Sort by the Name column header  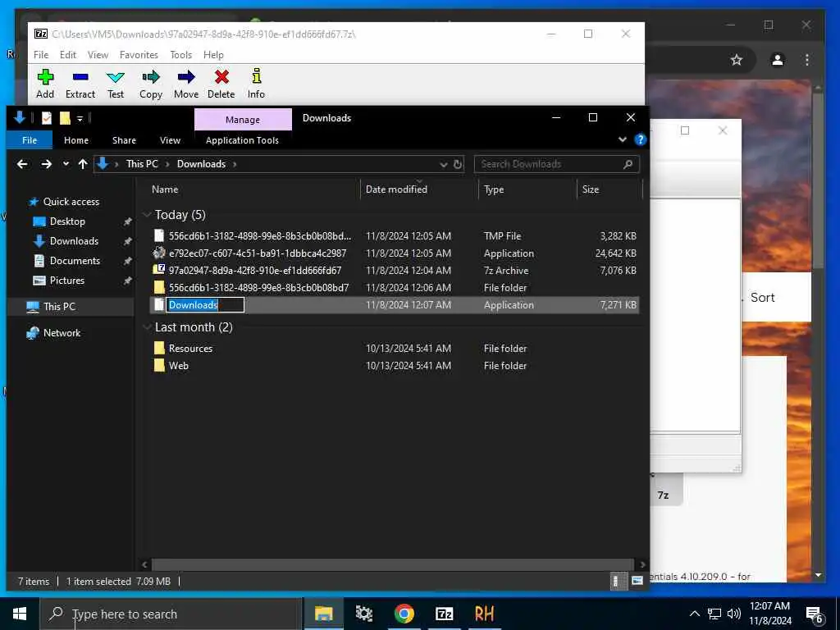[x=165, y=189]
